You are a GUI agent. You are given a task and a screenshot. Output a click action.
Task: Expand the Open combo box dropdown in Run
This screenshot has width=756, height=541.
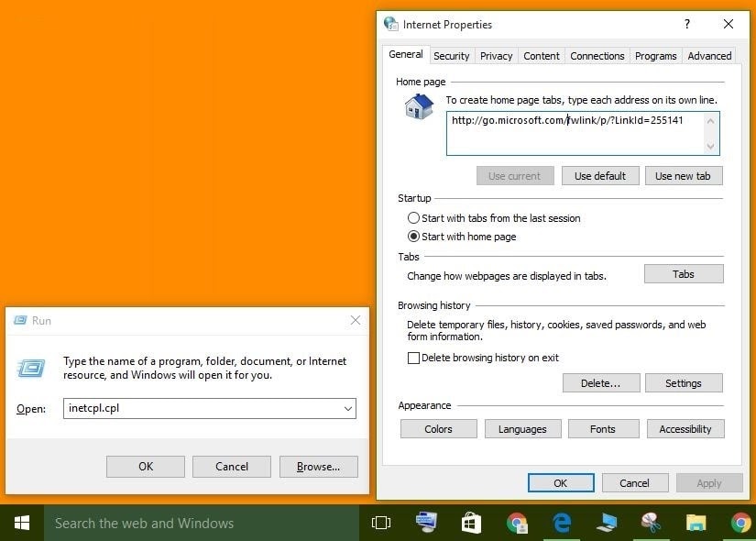click(x=347, y=409)
